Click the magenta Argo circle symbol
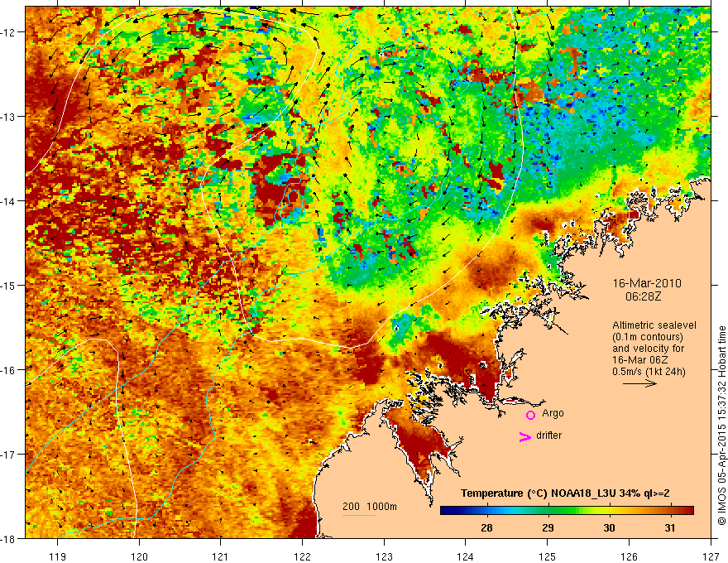Image resolution: width=728 pixels, height=563 pixels. 530,415
